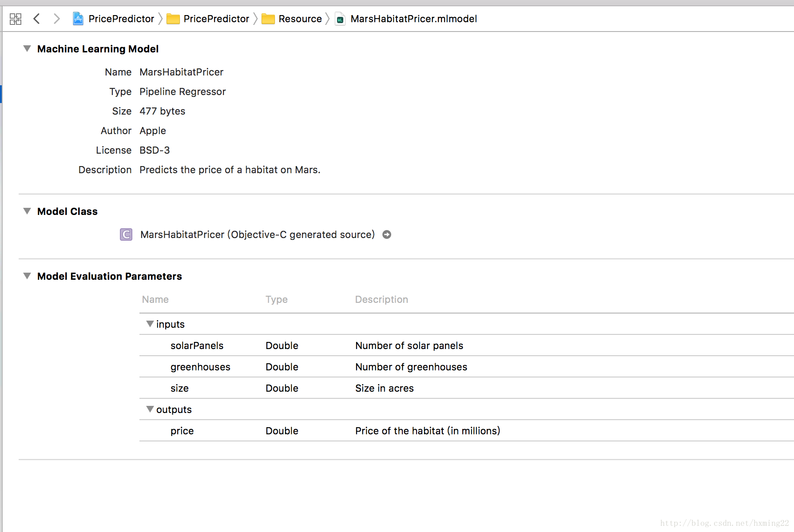The height and width of the screenshot is (532, 794).
Task: Collapse the Model Evaluation Parameters section
Action: point(27,276)
